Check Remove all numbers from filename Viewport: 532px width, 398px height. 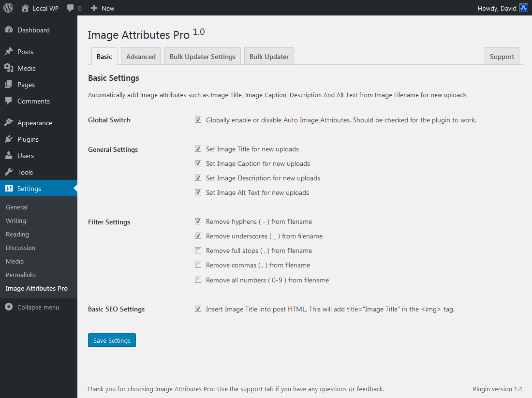[198, 280]
